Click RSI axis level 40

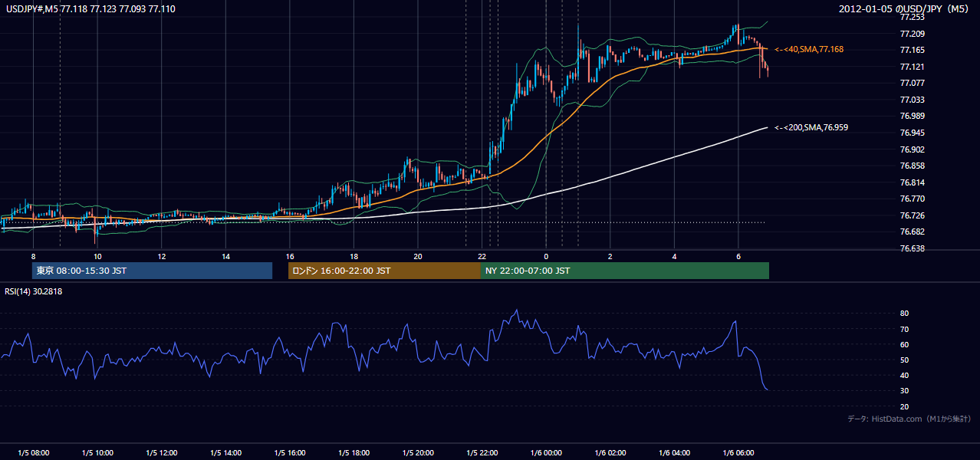905,375
